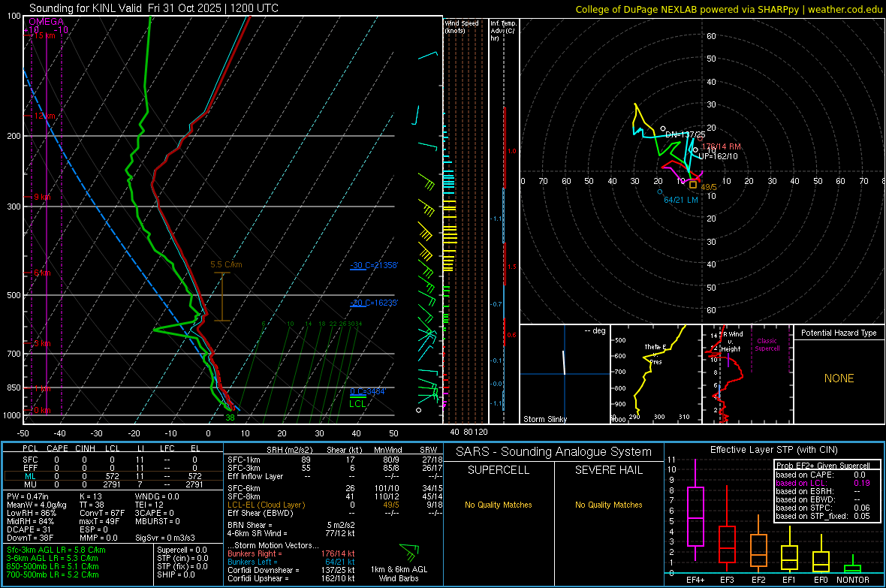The width and height of the screenshot is (886, 588).
Task: Click the orange square marker on hodograph
Action: [x=693, y=185]
